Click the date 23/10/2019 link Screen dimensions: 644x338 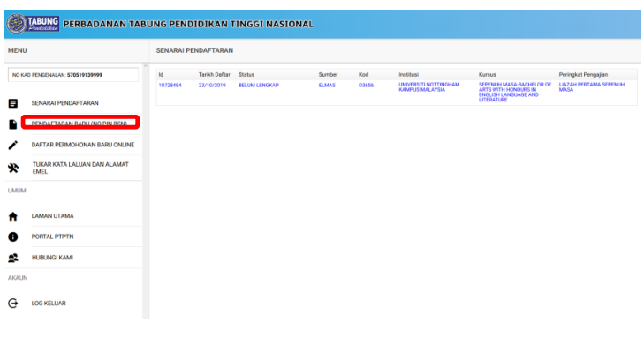pos(212,86)
